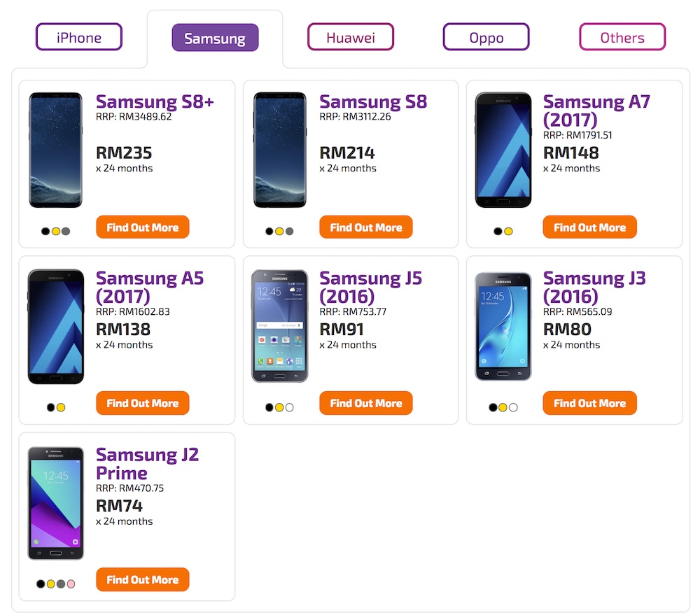Click Find Out More for Samsung S8+
This screenshot has width=700, height=615.
[x=142, y=227]
